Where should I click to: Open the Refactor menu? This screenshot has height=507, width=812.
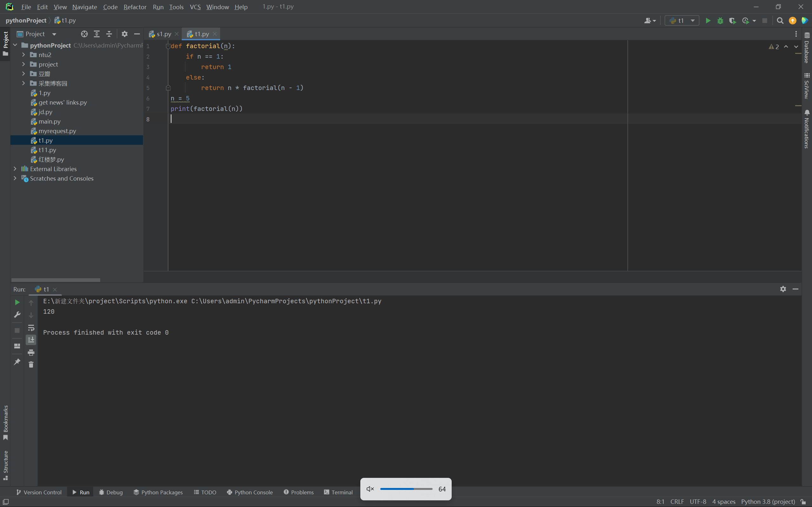pos(135,7)
